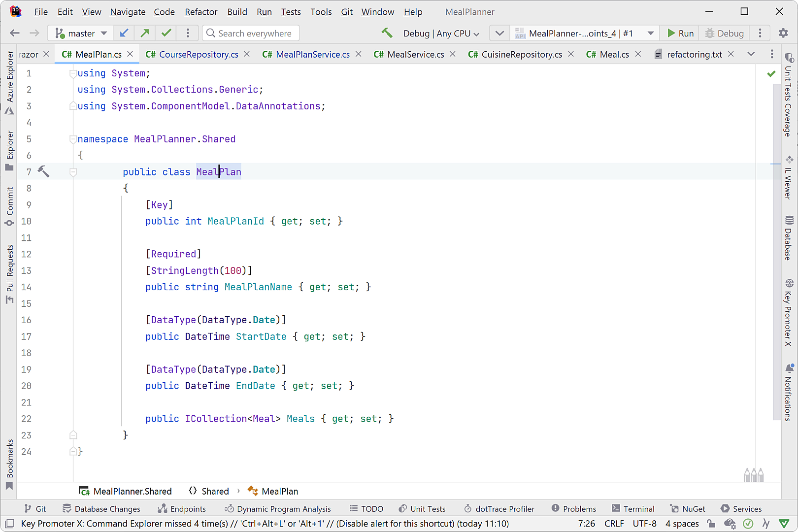
Task: Click the Run button
Action: [680, 33]
